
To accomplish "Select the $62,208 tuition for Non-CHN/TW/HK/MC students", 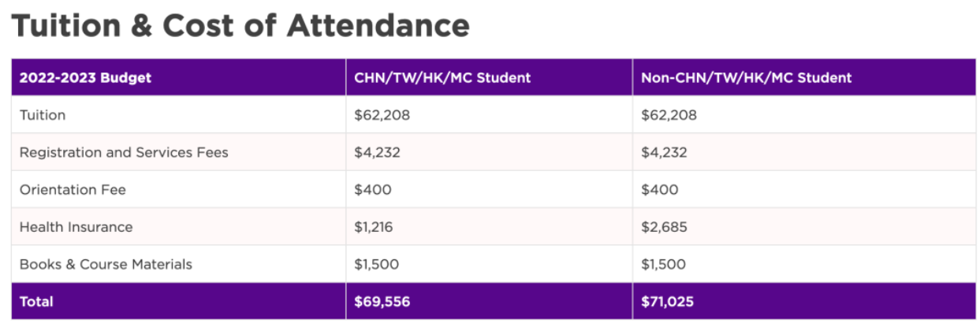I will (x=669, y=115).
